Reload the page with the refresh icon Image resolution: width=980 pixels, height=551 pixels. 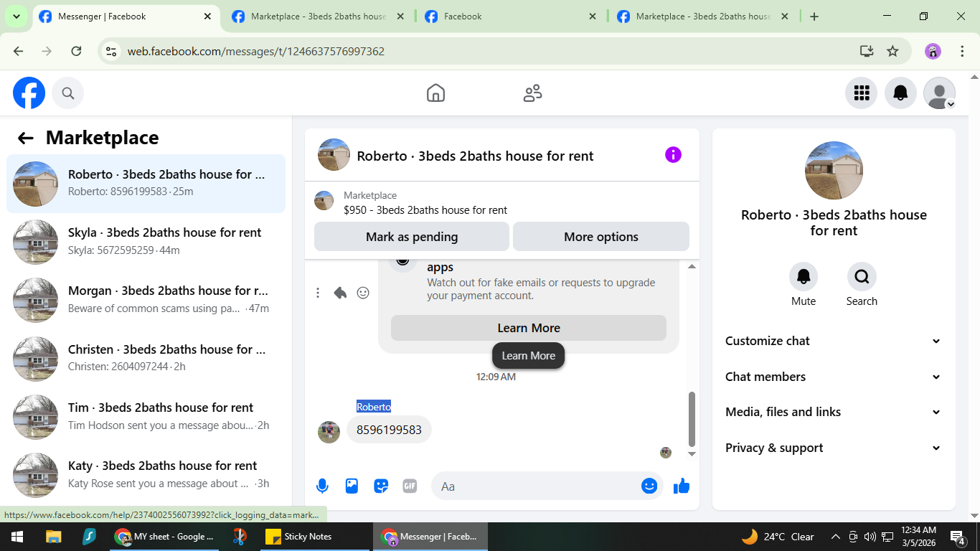tap(76, 51)
